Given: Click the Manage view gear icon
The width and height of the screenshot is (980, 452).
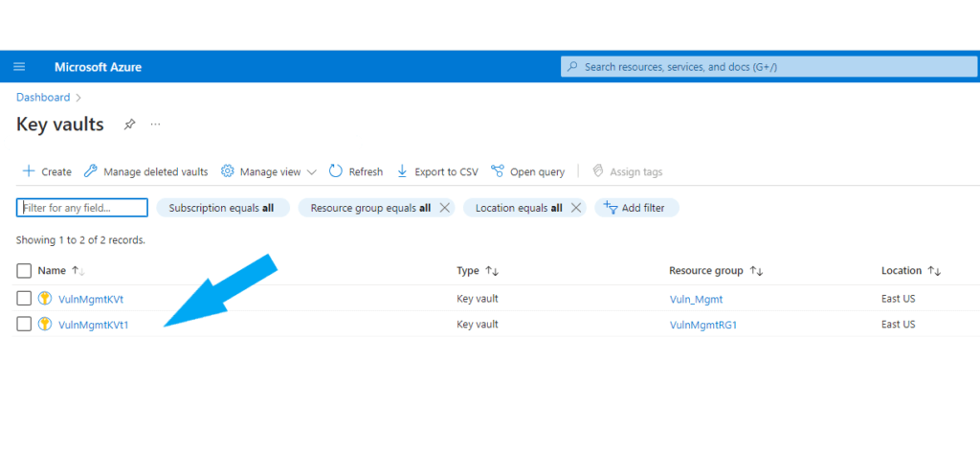Looking at the screenshot, I should [x=228, y=171].
